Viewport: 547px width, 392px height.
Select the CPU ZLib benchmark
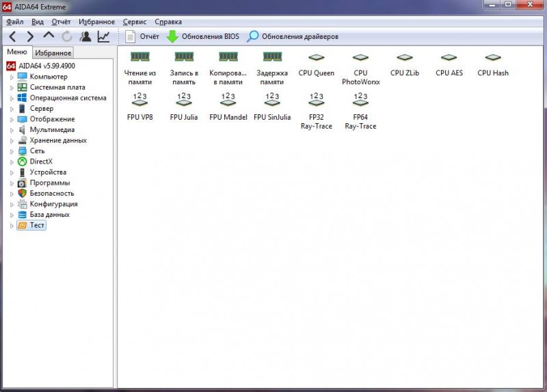pyautogui.click(x=405, y=64)
